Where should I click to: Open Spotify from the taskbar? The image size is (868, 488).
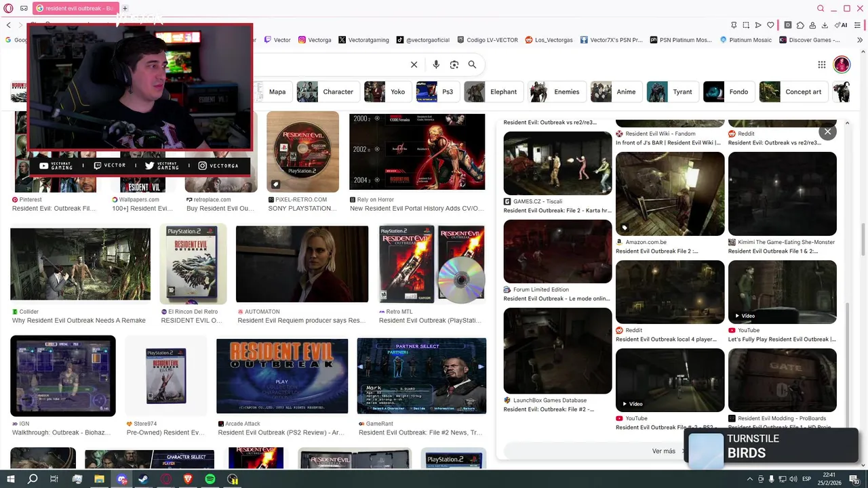pos(210,479)
